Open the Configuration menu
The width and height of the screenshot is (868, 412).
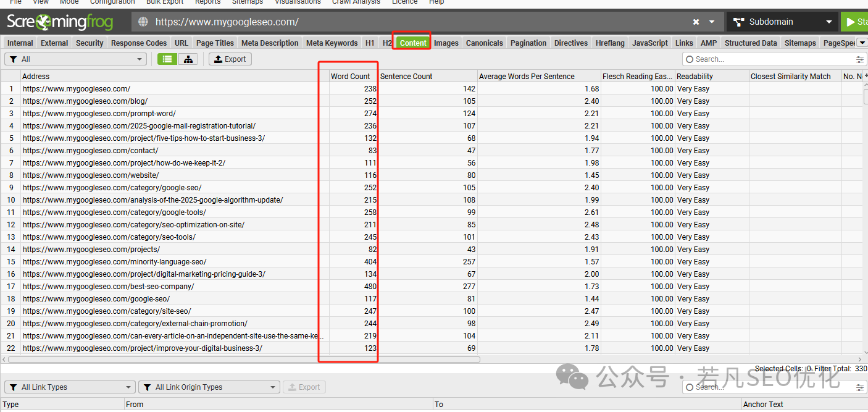point(112,2)
